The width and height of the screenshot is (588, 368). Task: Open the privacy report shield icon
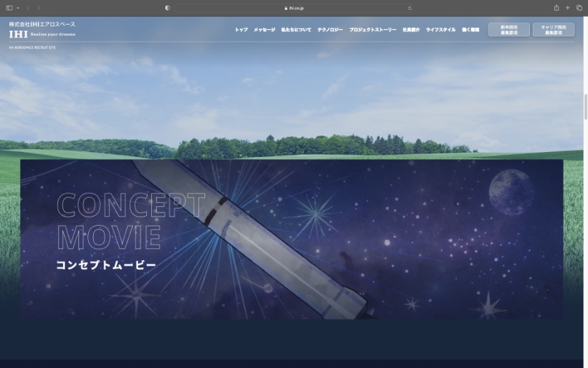click(167, 8)
